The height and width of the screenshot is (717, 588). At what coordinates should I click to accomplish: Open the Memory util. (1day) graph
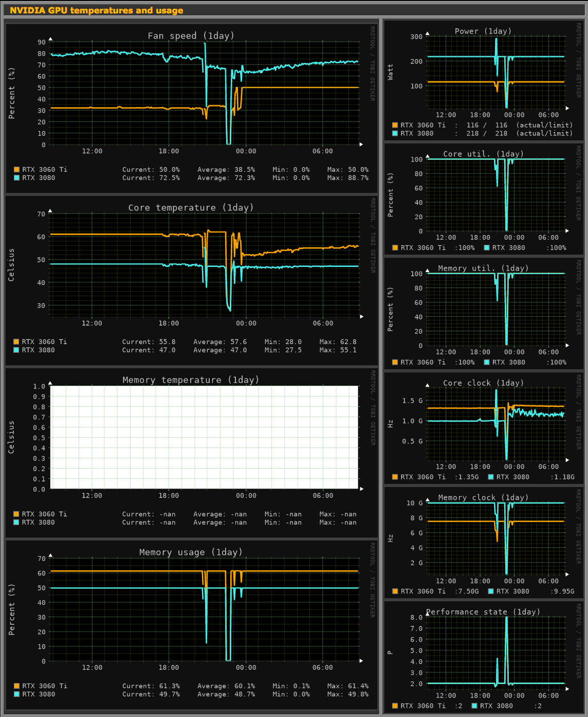[x=484, y=314]
